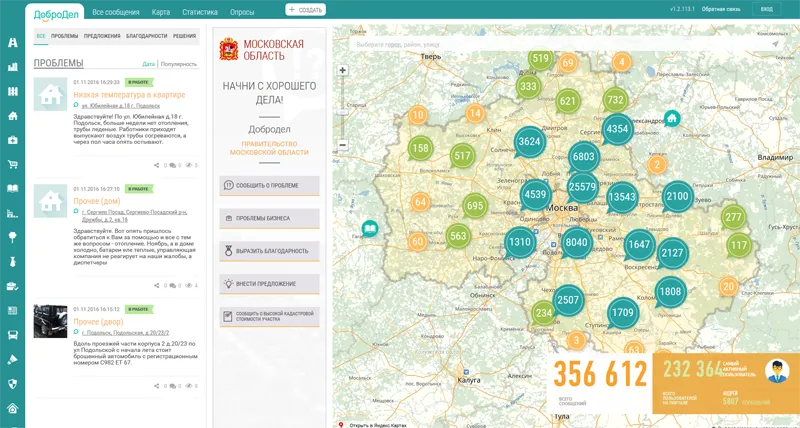Open post Низкая температура в квартире

pos(129,95)
